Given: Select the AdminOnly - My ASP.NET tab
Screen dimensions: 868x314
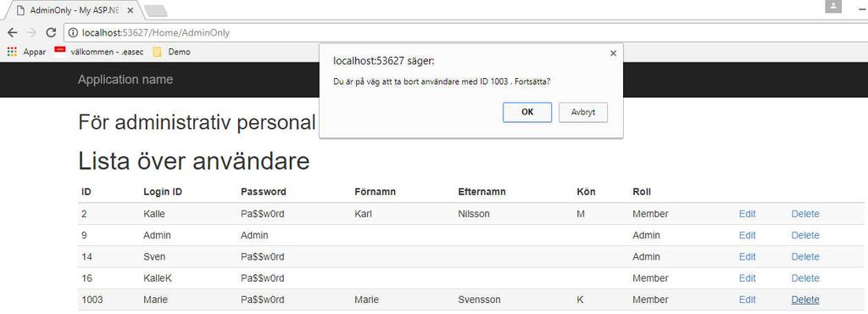Looking at the screenshot, I should coord(75,10).
